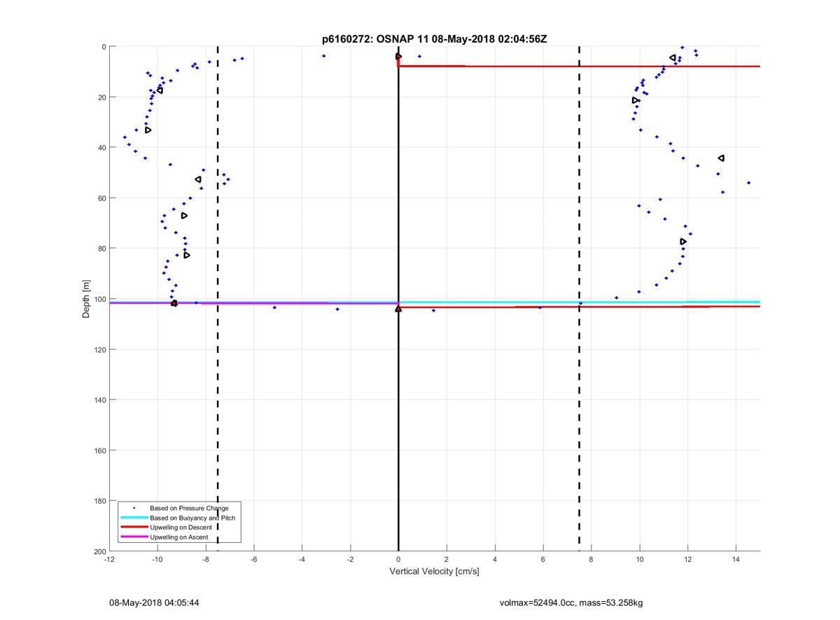The image size is (840, 620).
Task: Click the cyan line swatch in the legend
Action: pos(134,518)
